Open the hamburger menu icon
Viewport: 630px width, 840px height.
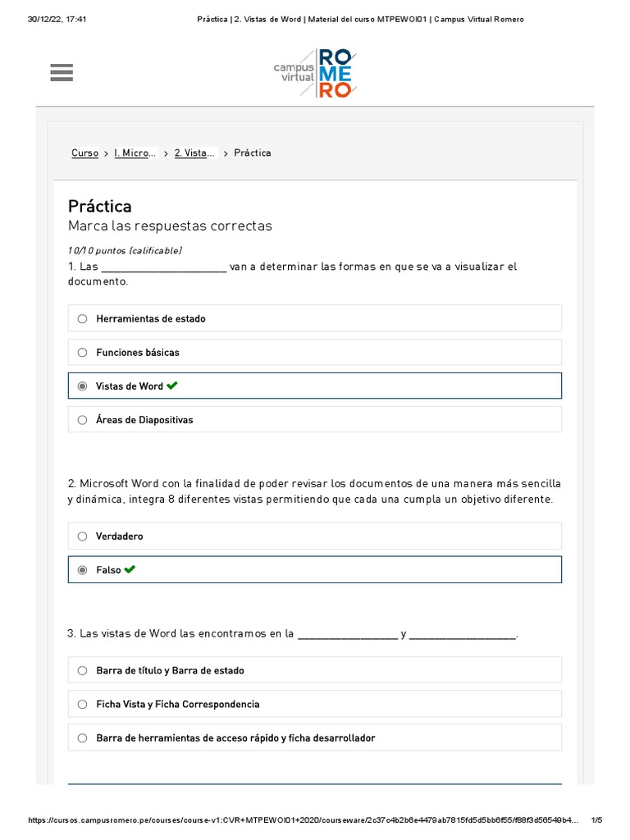pyautogui.click(x=62, y=73)
